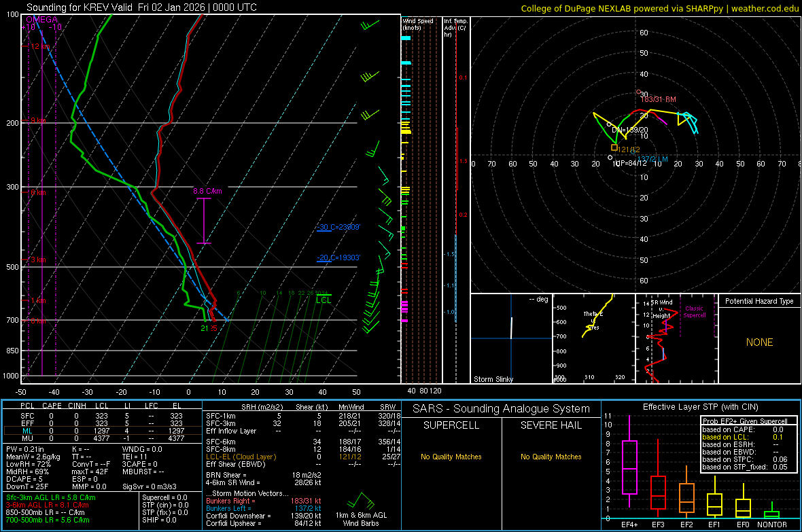Screen dimensions: 802x532
Task: Click the NONTOR label under the box plot
Action: click(x=772, y=525)
